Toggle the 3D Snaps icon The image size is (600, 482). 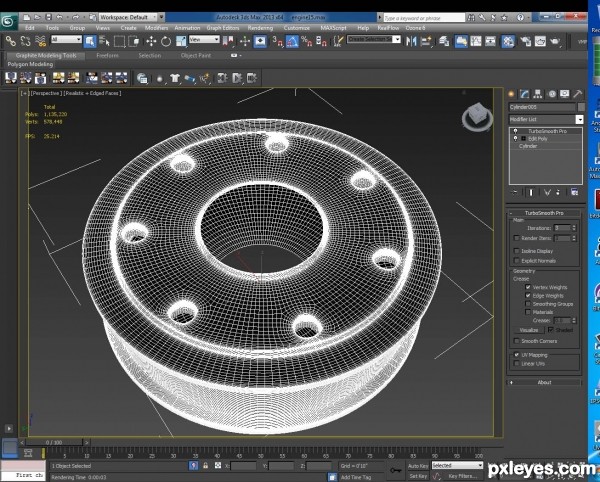(277, 41)
